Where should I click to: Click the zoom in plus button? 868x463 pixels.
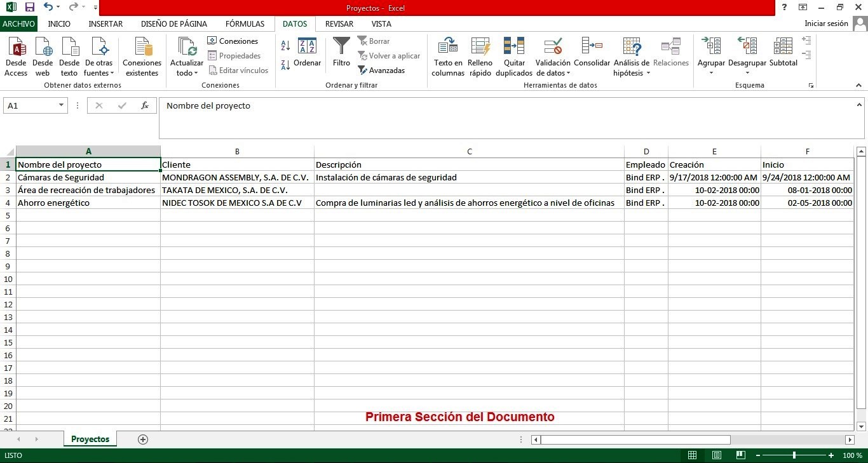[831, 455]
